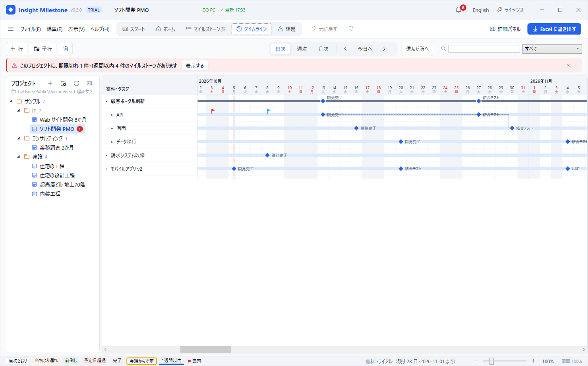Click the add folder icon in project panel
This screenshot has width=588, height=366.
[63, 83]
